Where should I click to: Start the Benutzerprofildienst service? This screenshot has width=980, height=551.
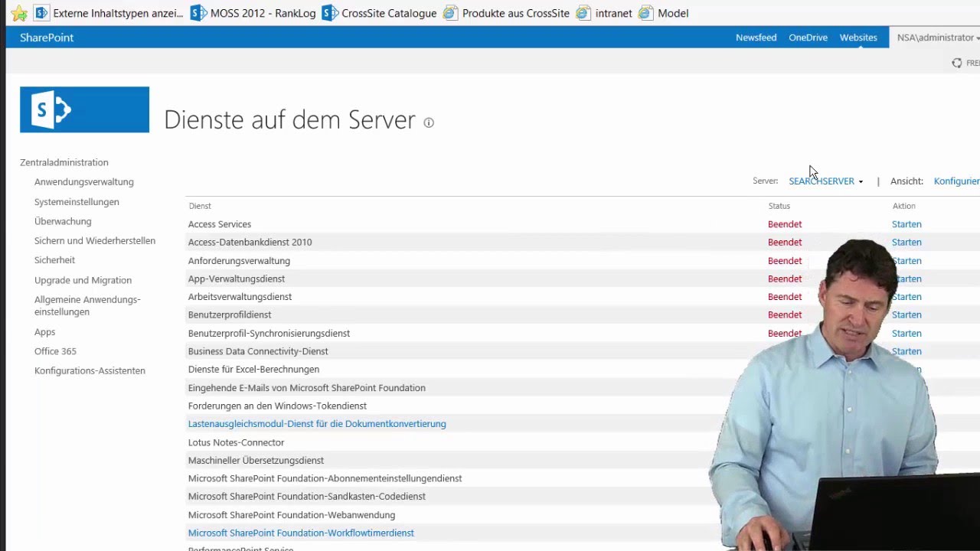click(x=906, y=315)
